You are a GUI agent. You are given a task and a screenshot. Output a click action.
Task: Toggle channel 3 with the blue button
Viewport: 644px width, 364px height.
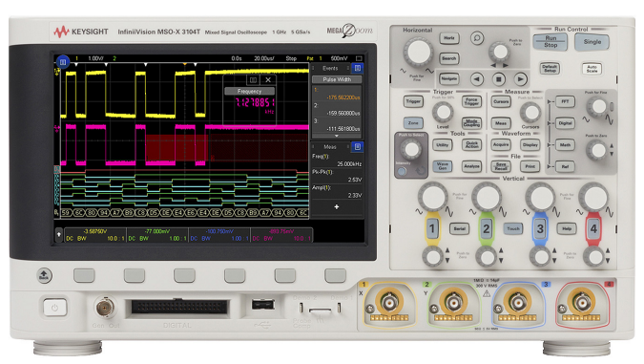(x=540, y=228)
